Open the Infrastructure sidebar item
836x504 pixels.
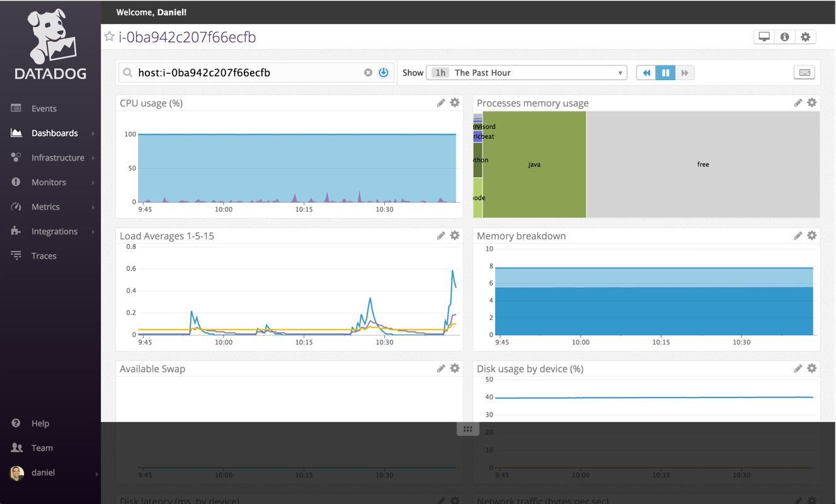[57, 157]
